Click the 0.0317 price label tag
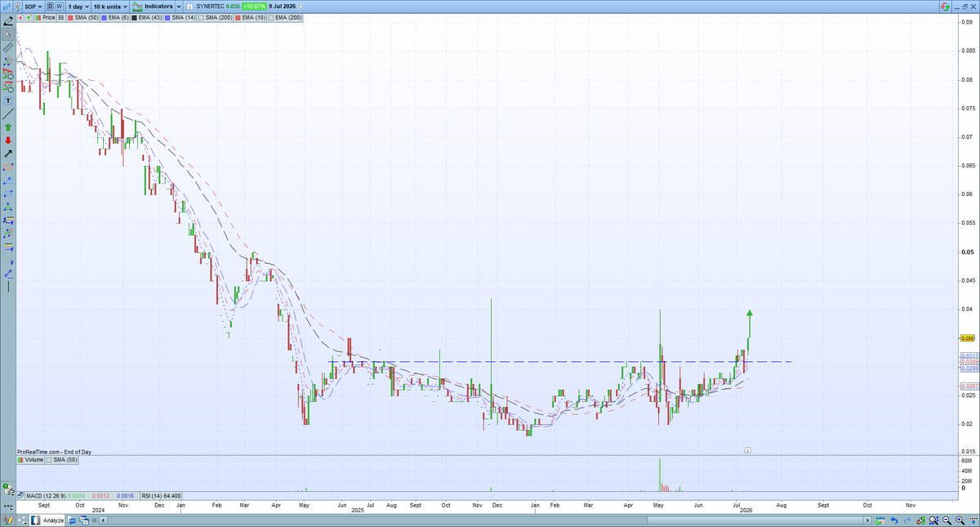This screenshot has height=527, width=980. pyautogui.click(x=968, y=355)
